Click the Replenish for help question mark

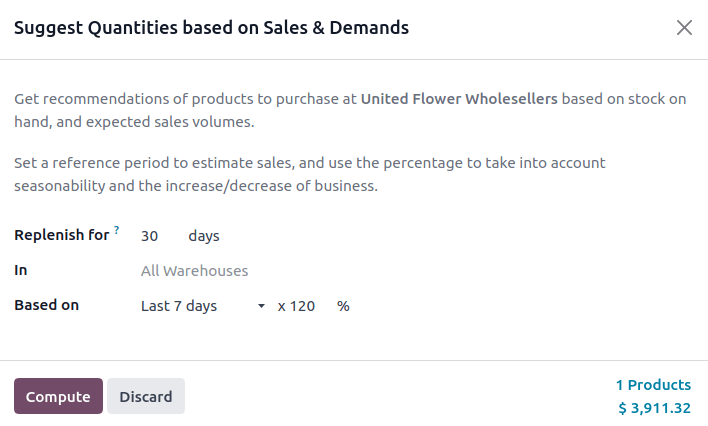point(116,231)
